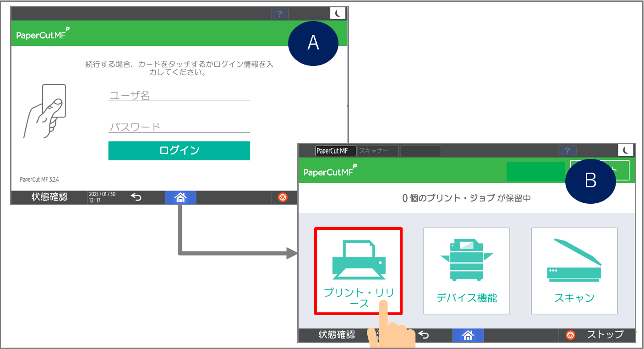Open 状態確認 in screen B
The height and width of the screenshot is (349, 644).
tap(337, 335)
